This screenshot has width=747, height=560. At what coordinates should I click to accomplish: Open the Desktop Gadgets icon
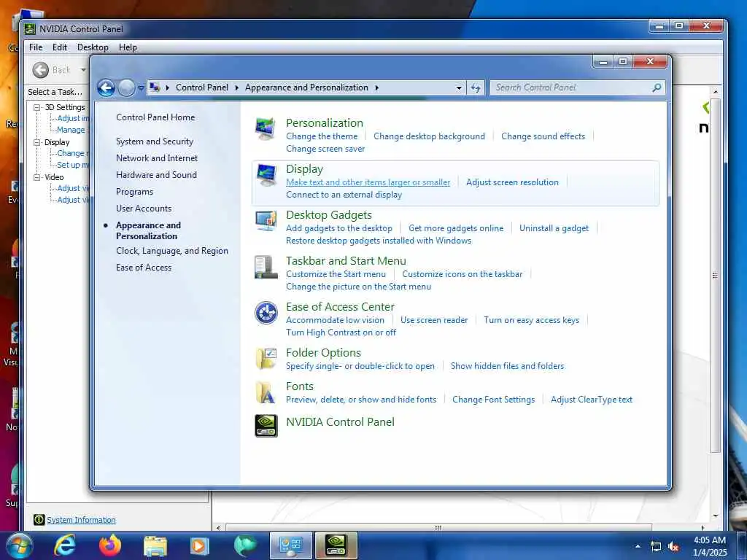click(266, 220)
